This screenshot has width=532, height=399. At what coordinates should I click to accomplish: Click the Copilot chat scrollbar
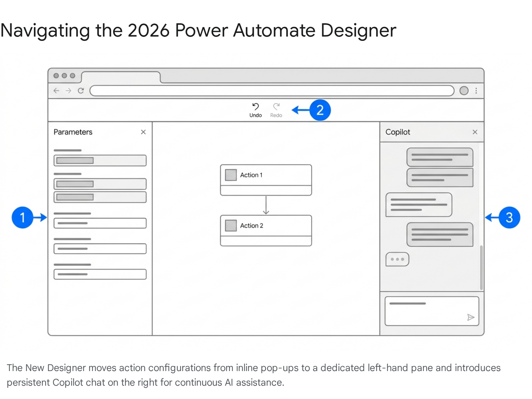pyautogui.click(x=481, y=267)
